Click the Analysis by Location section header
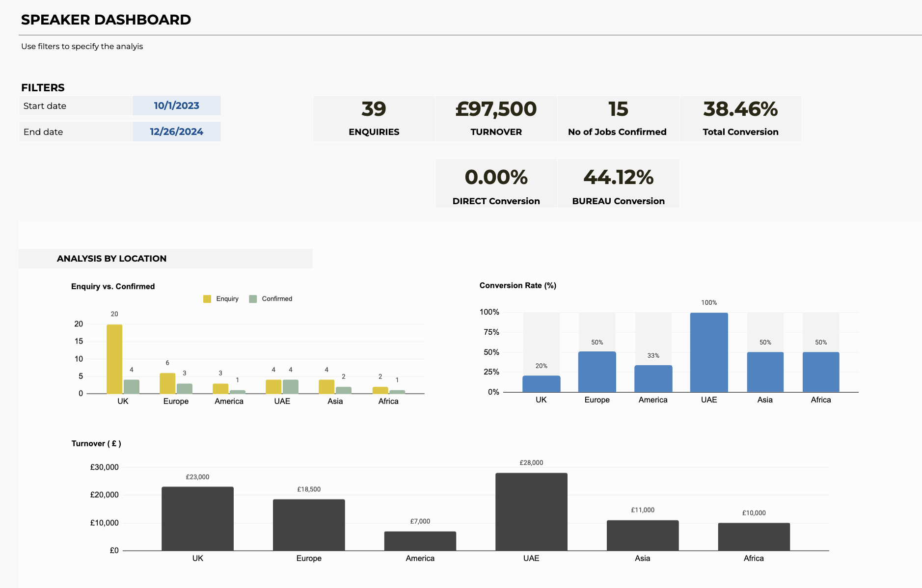Viewport: 922px width, 588px height. pyautogui.click(x=111, y=259)
